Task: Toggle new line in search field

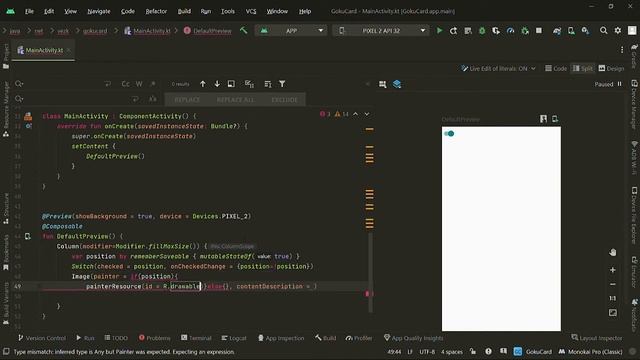Action: coord(107,84)
